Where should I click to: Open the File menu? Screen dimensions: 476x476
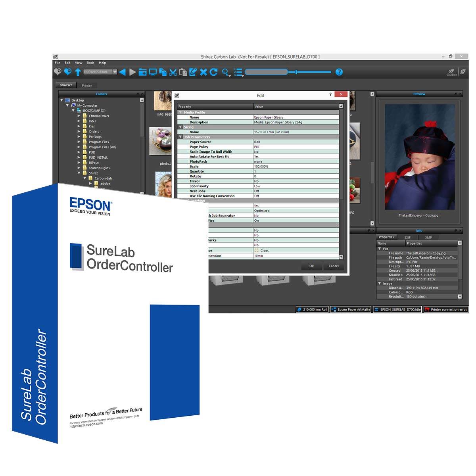pyautogui.click(x=58, y=63)
